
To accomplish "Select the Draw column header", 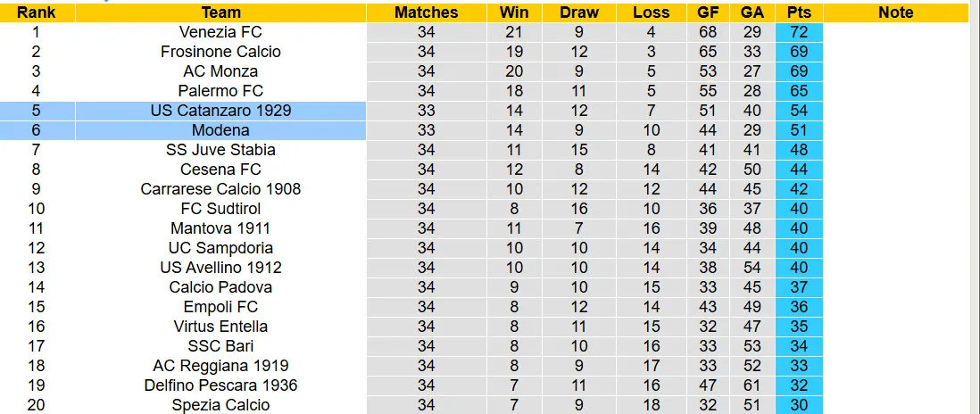I will [x=579, y=12].
